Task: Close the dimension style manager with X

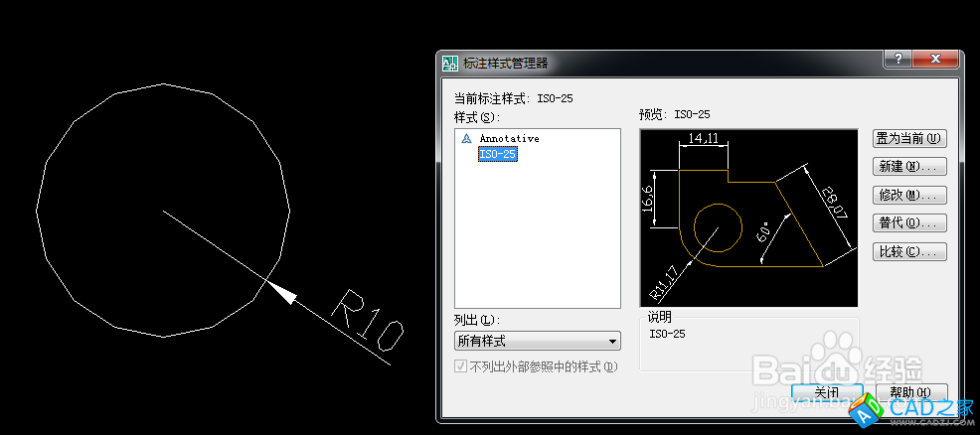Action: [x=938, y=61]
